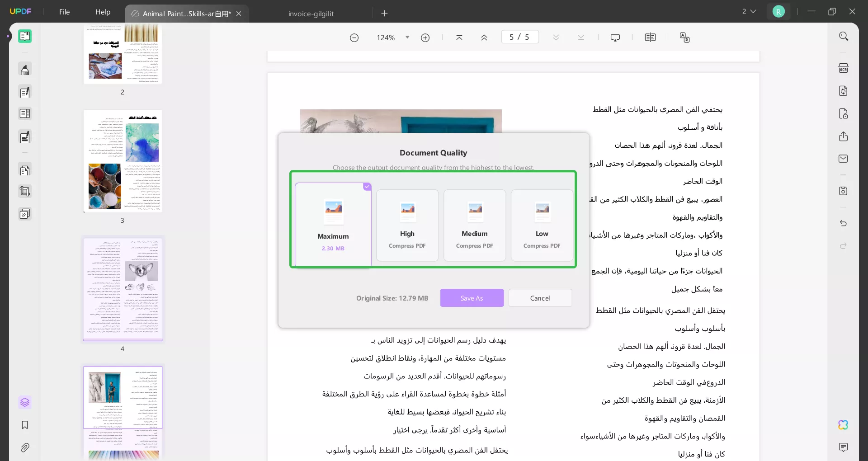
Task: Click the Save As button
Action: pyautogui.click(x=472, y=298)
